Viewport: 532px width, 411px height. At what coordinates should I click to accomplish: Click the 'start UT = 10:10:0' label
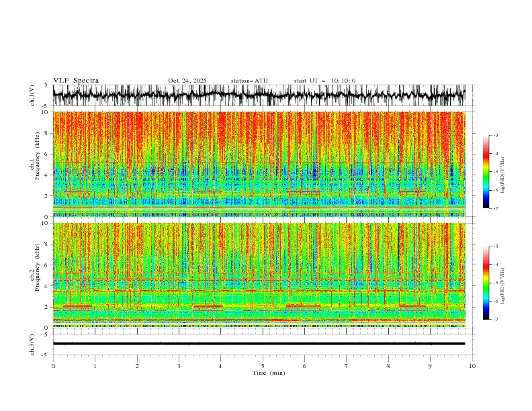pos(324,81)
